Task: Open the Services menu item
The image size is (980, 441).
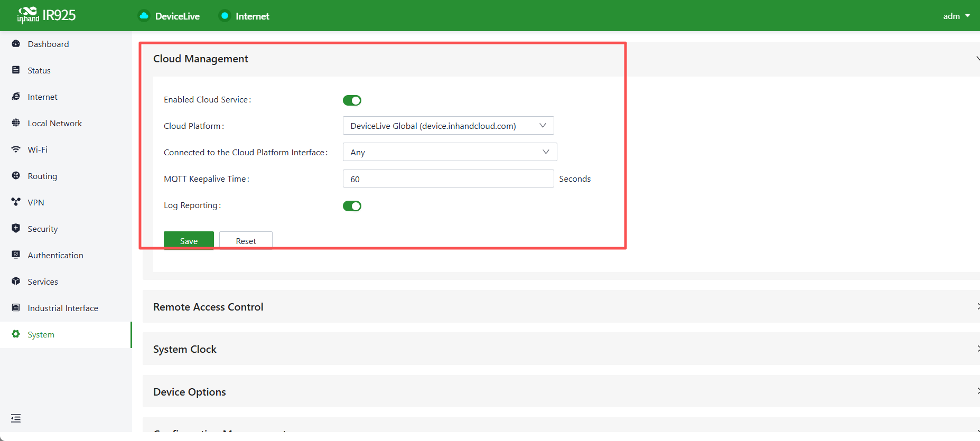Action: point(66,282)
